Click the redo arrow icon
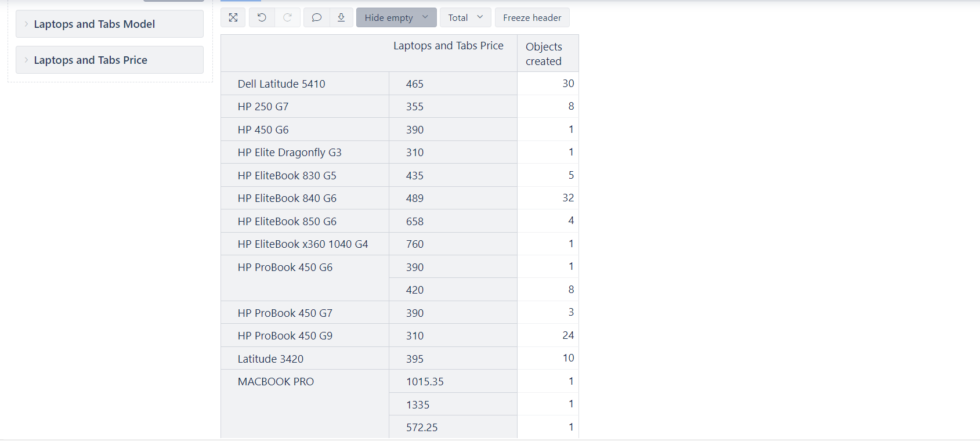 [x=287, y=17]
